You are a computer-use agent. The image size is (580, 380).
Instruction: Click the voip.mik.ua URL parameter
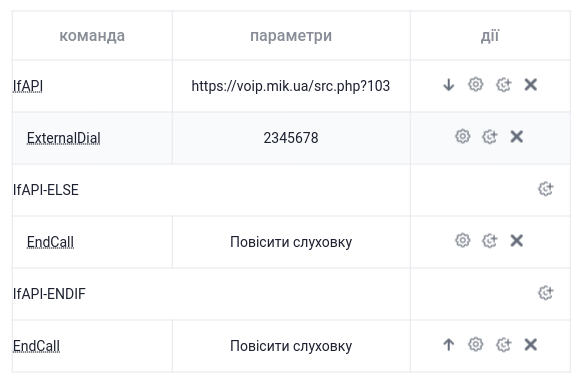coord(291,86)
